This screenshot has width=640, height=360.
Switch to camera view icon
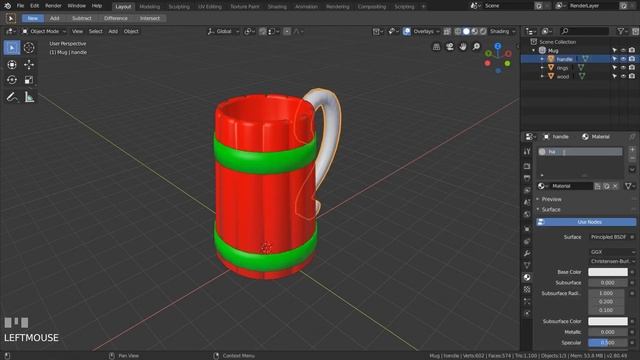coord(450,47)
